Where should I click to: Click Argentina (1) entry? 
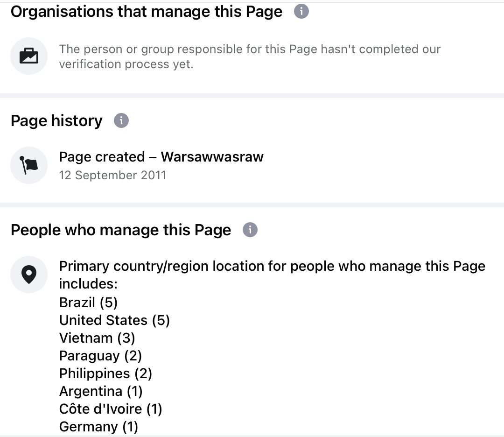(101, 391)
